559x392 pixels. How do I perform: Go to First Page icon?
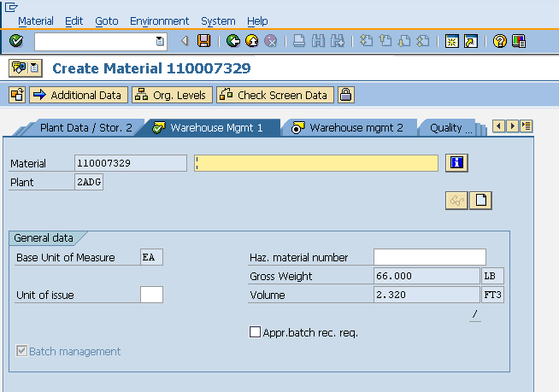coord(366,41)
